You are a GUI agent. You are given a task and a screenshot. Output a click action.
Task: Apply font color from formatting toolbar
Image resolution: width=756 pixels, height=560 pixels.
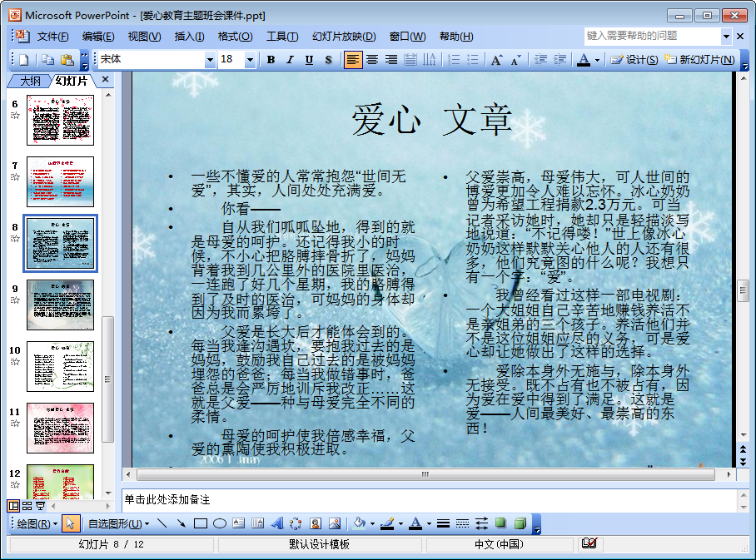pos(584,60)
